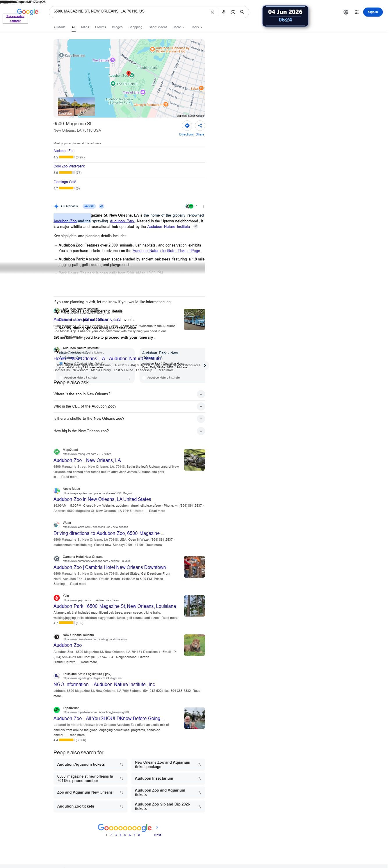
Task: Open "Driving directions to Audubon Zoo" Waze result
Action: (x=110, y=540)
